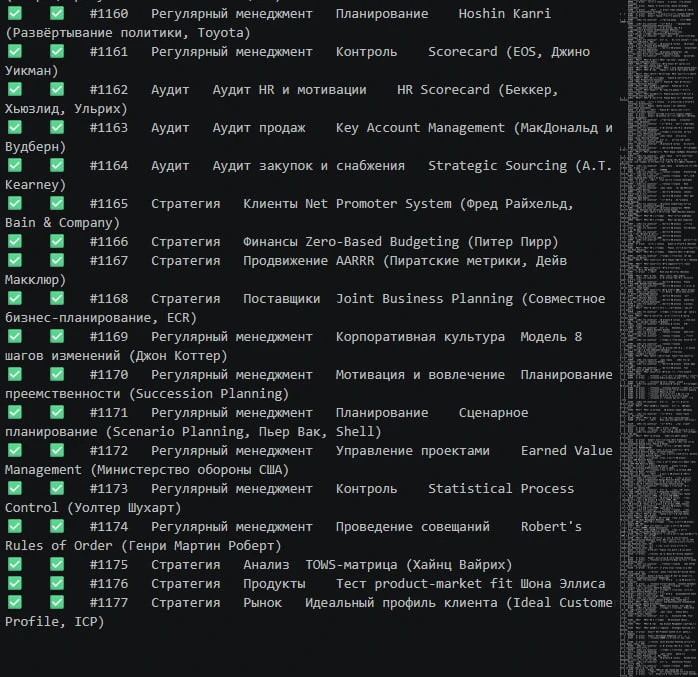
Task: Click the first green checkmark in row #1168
Action: click(x=15, y=298)
